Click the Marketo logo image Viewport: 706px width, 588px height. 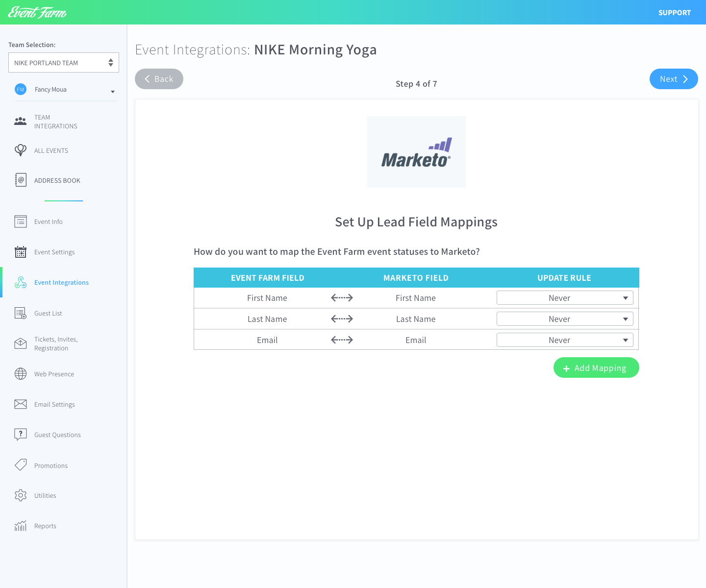[416, 151]
